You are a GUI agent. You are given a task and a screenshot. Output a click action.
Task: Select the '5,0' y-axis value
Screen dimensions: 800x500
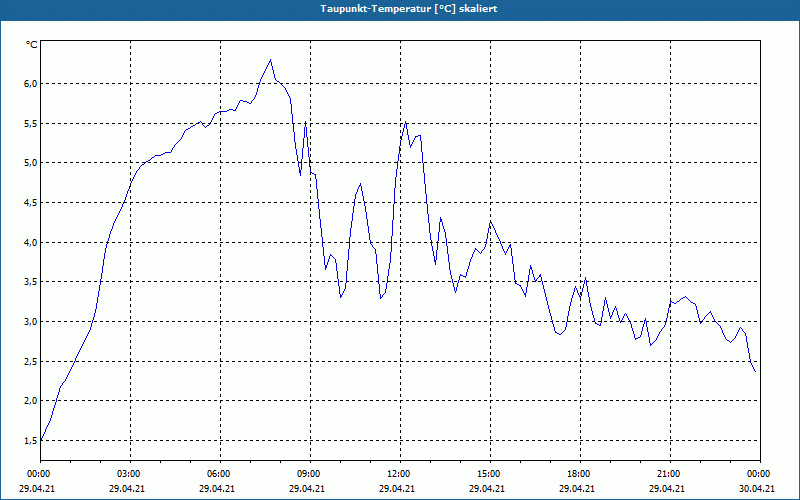[x=31, y=163]
